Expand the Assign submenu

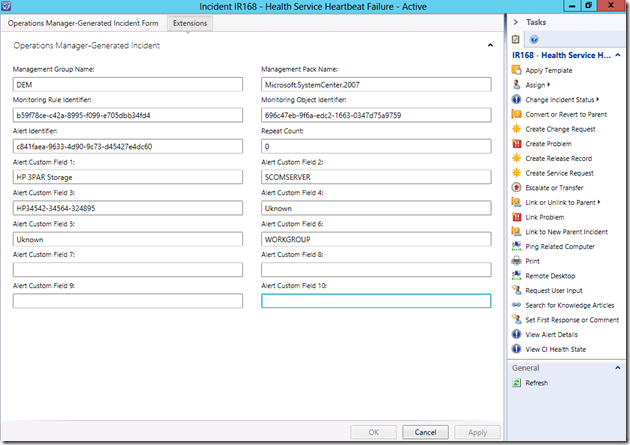click(x=536, y=85)
